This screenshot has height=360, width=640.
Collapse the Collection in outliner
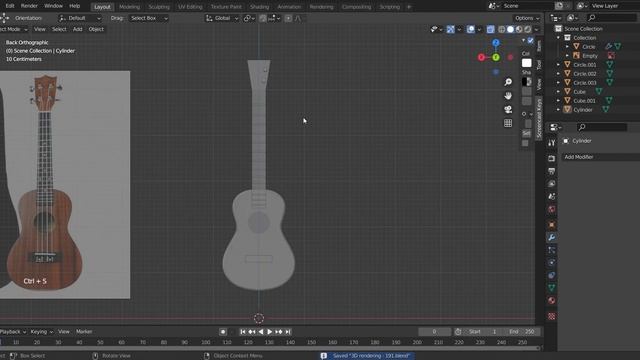(x=558, y=38)
